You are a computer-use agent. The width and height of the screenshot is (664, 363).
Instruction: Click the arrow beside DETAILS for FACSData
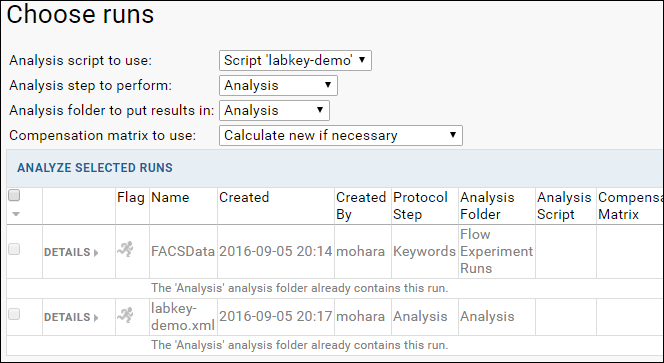[x=96, y=253]
